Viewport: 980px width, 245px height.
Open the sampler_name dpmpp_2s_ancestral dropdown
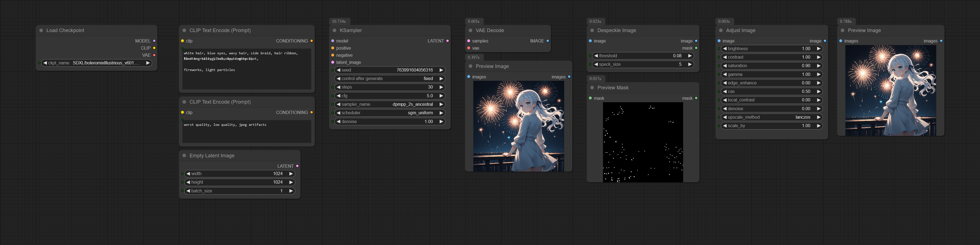tap(390, 104)
